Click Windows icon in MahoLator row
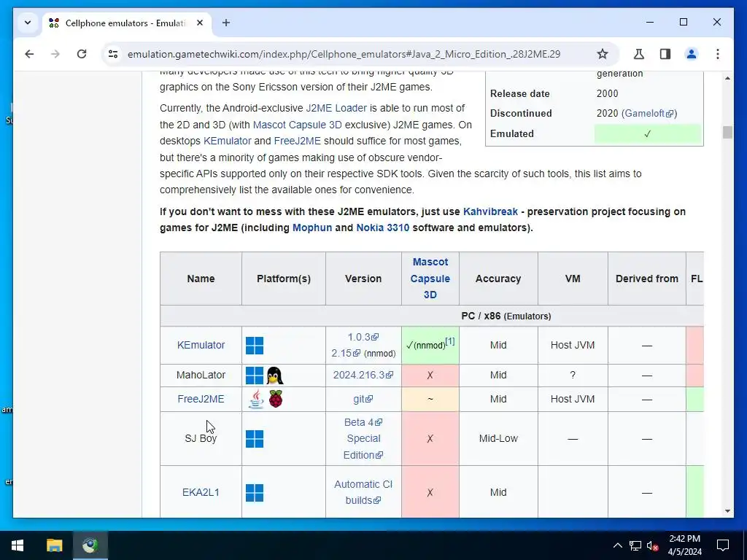This screenshot has width=747, height=560. (x=255, y=376)
